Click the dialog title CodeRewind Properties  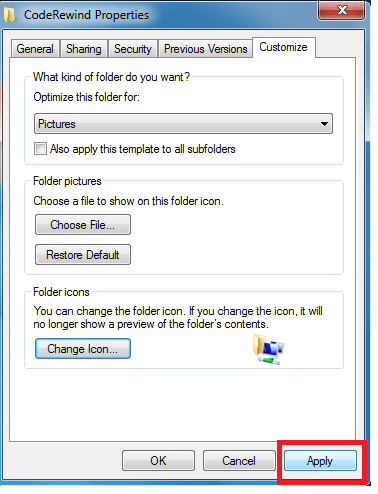86,15
